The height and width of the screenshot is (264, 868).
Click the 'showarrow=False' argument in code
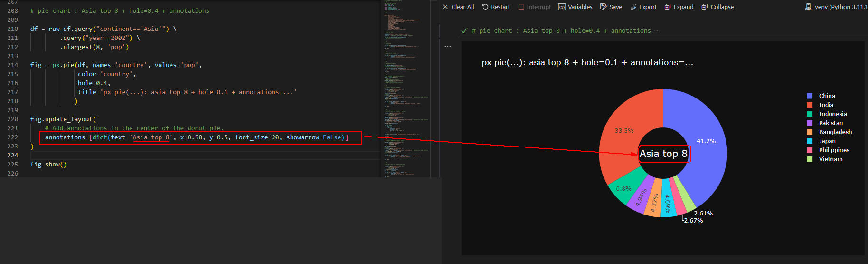pos(313,137)
